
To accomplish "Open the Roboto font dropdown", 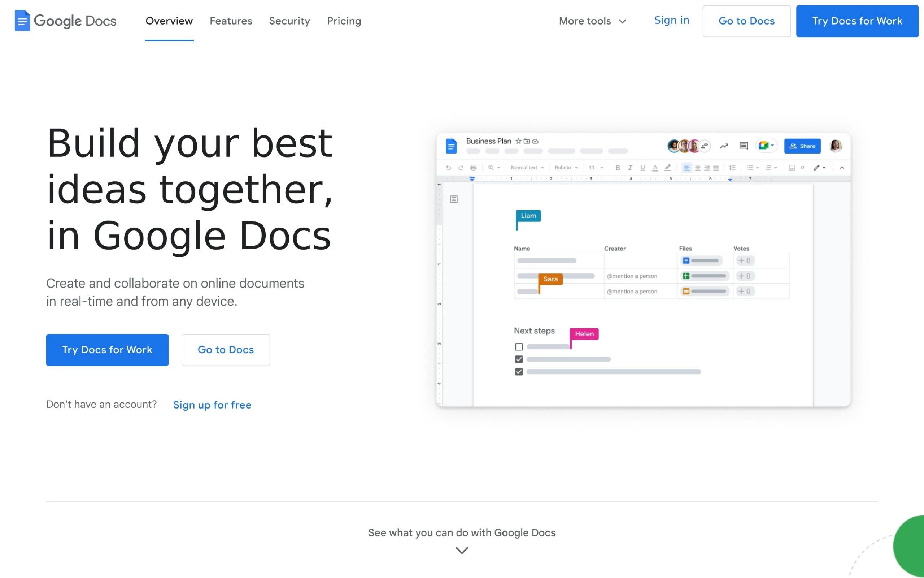I will pos(566,167).
